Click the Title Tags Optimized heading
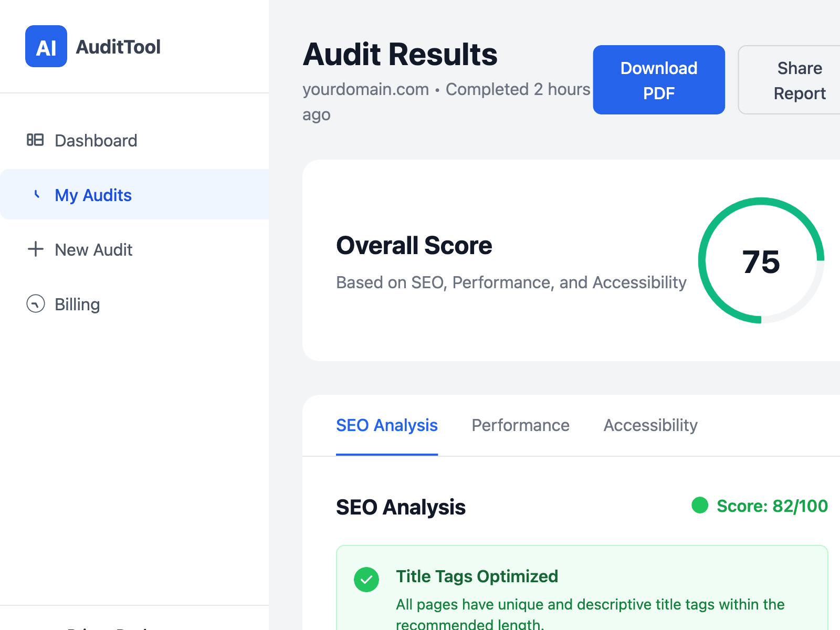840x630 pixels. tap(477, 576)
